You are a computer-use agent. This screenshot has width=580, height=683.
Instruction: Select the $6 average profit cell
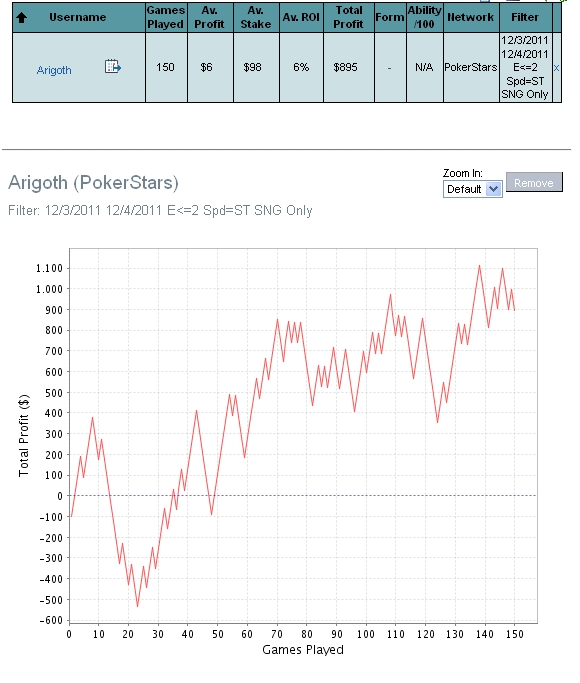point(210,68)
